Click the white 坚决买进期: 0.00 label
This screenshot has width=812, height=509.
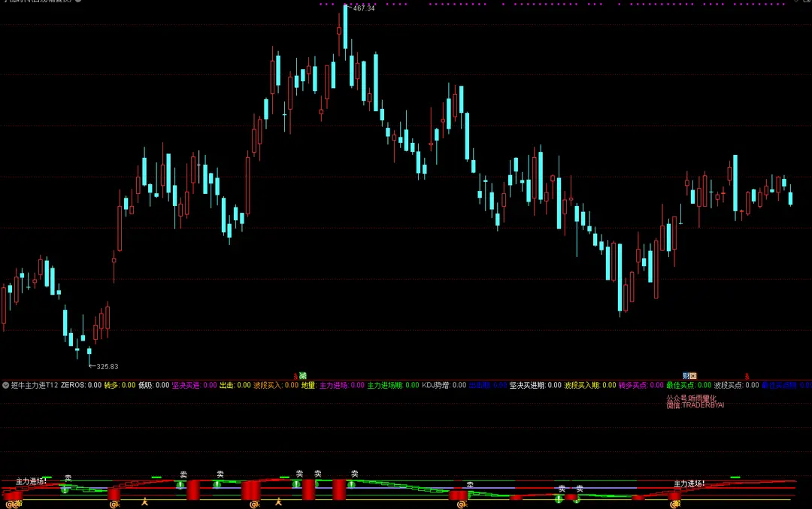535,385
